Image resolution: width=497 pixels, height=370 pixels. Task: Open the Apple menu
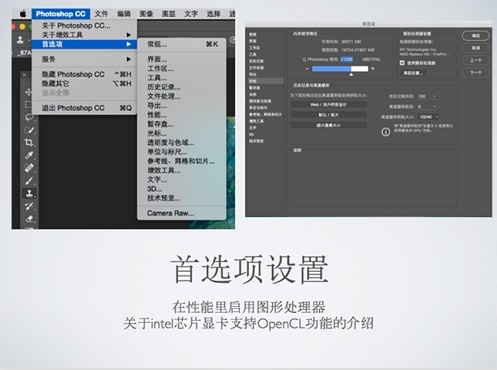pos(23,14)
